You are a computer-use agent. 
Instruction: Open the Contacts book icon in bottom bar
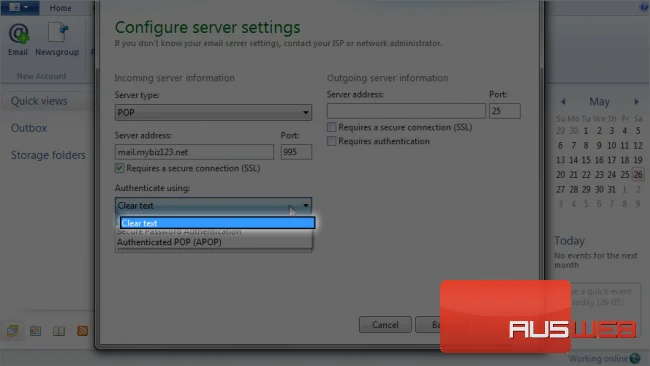tap(59, 330)
